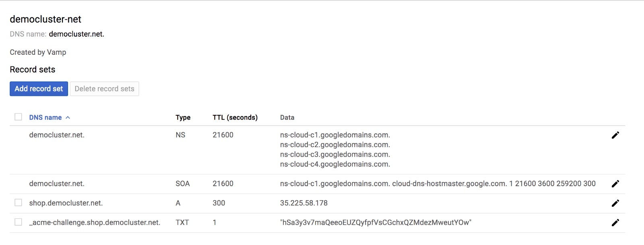644x245 pixels.
Task: Click the IP address 35.225.58.178
Action: 304,203
